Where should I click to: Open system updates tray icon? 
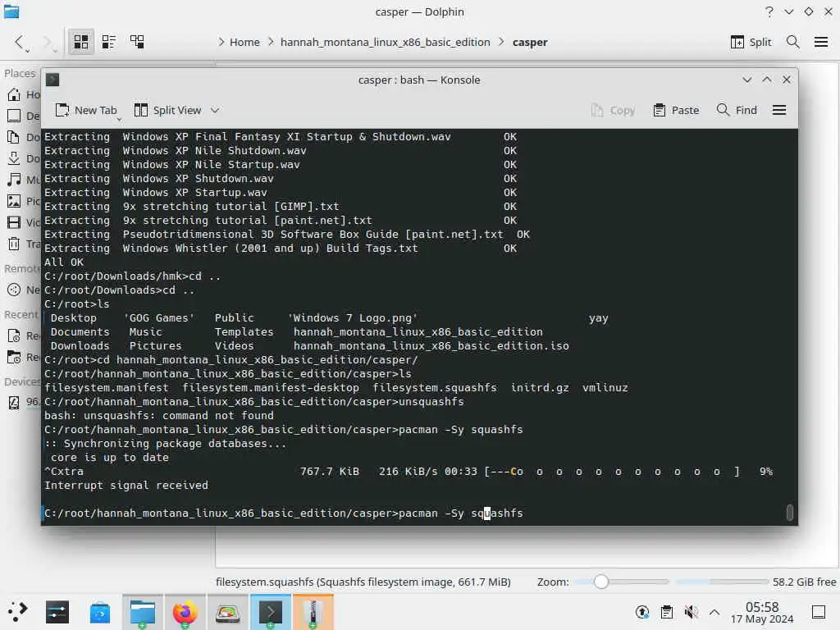pos(642,612)
